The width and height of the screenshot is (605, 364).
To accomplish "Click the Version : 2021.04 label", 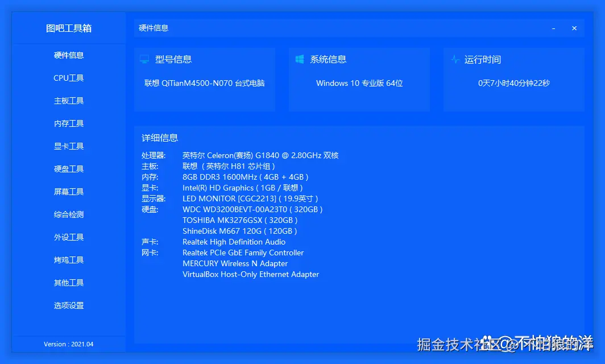I will tap(69, 344).
